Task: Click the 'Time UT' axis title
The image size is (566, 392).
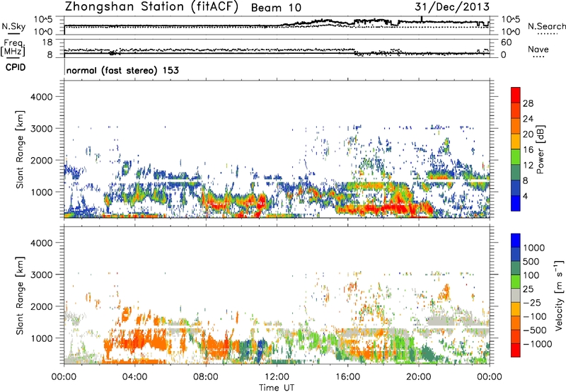Action: tap(277, 388)
